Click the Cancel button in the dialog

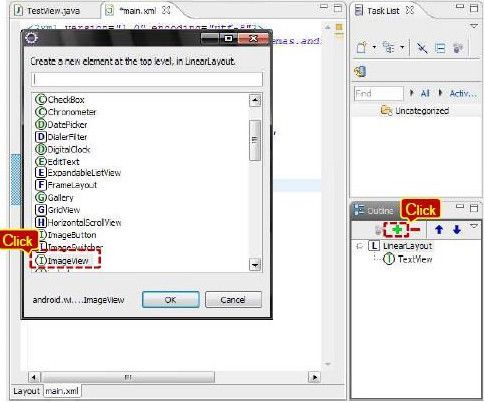tap(233, 300)
